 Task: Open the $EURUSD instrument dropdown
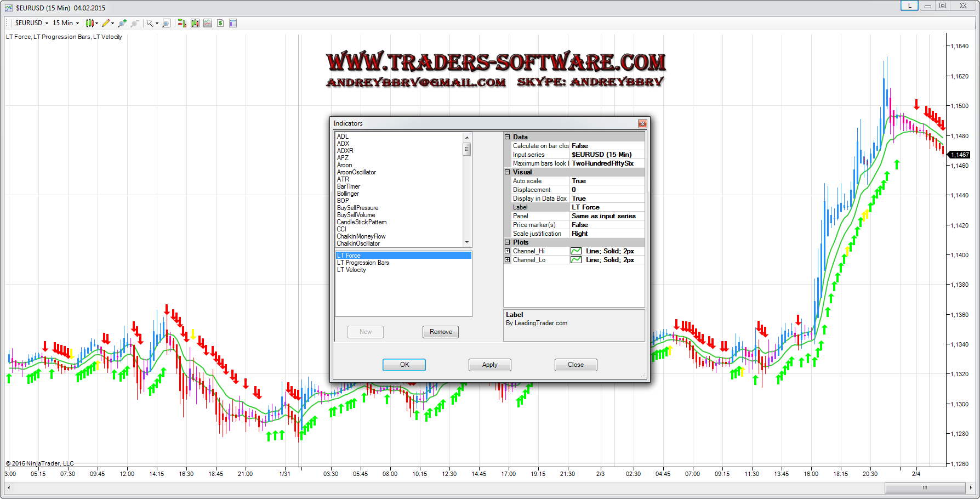coord(31,23)
